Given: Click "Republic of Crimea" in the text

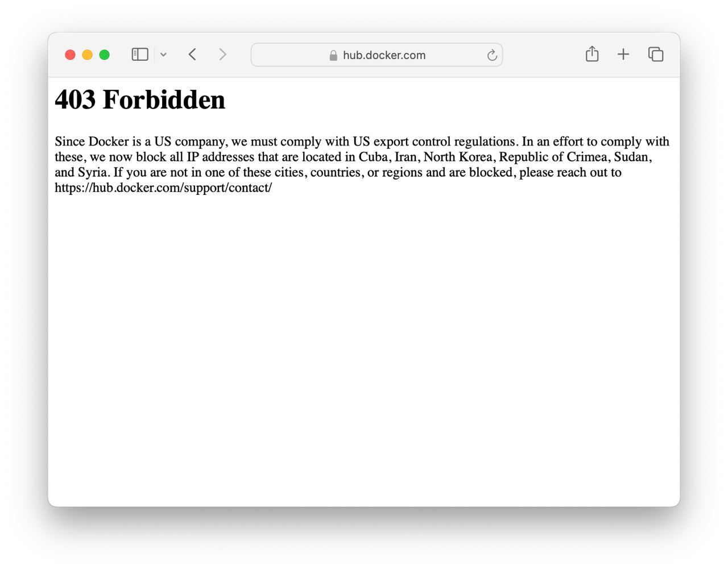Looking at the screenshot, I should click(x=553, y=157).
